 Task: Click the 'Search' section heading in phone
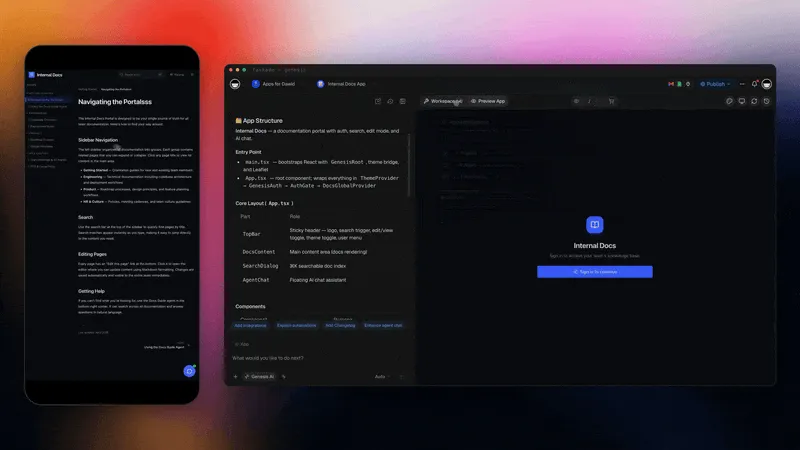(x=86, y=217)
